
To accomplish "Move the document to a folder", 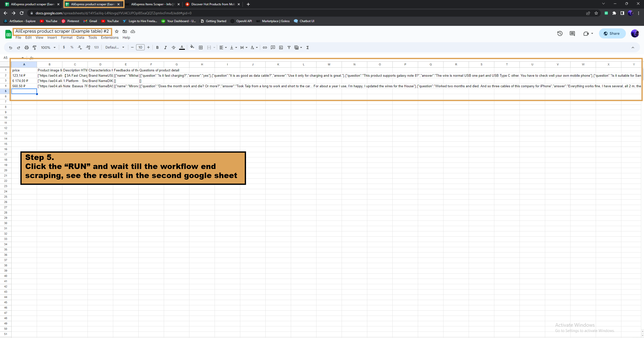I will coord(125,31).
